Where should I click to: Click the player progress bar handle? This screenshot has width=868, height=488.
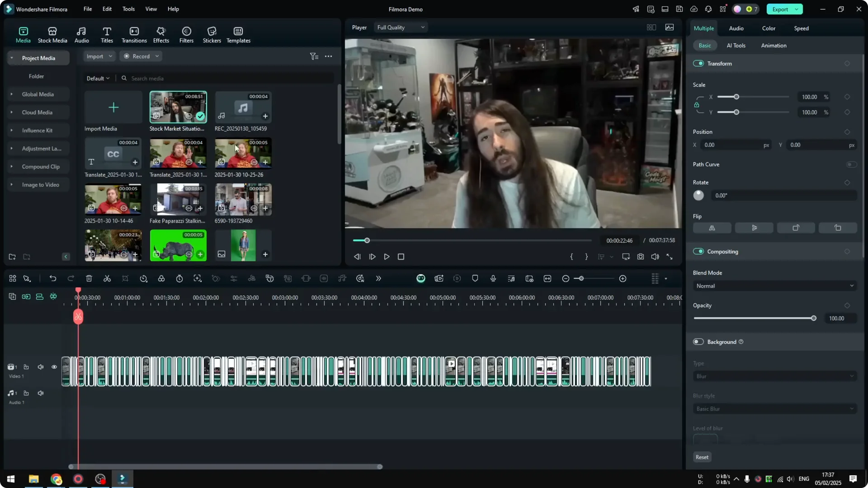pyautogui.click(x=367, y=240)
